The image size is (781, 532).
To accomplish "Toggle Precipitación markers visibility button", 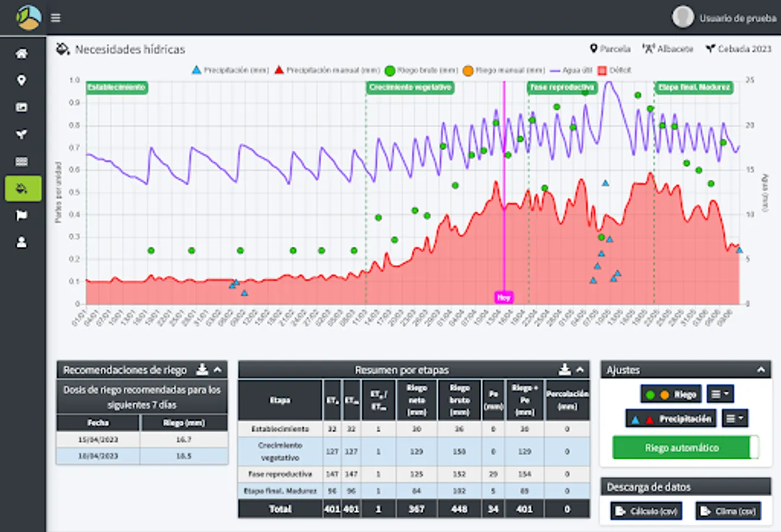I will 671,419.
